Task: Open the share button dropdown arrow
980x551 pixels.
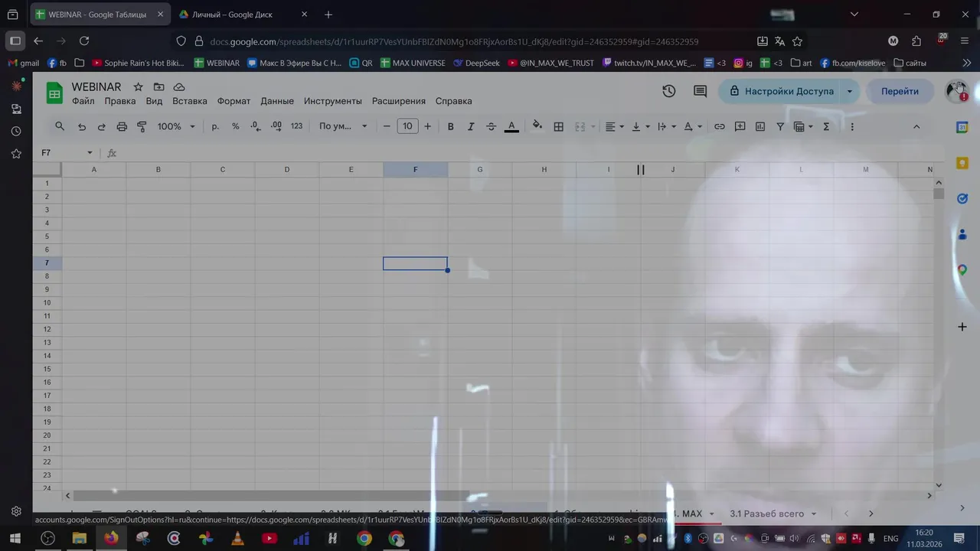Action: [850, 91]
